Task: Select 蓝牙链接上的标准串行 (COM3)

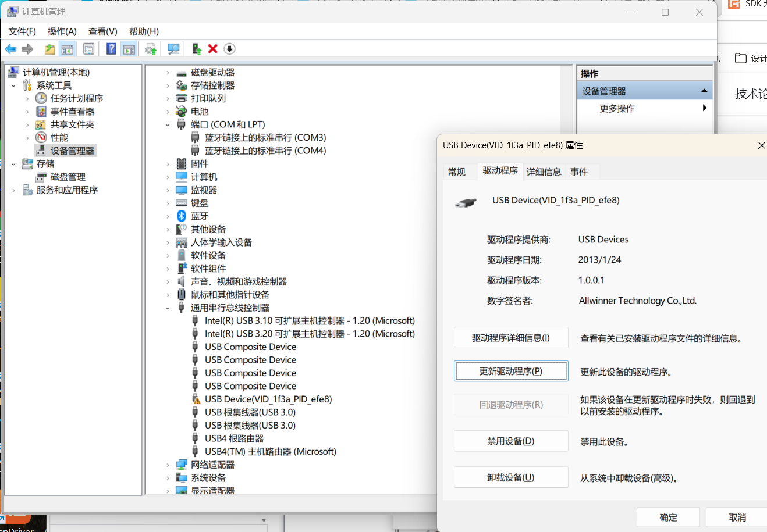Action: tap(265, 137)
